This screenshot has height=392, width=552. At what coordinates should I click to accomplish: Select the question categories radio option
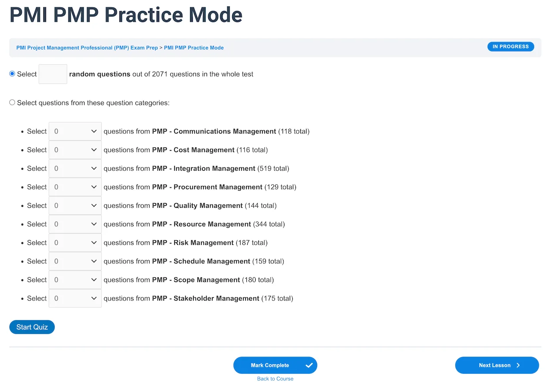[12, 103]
